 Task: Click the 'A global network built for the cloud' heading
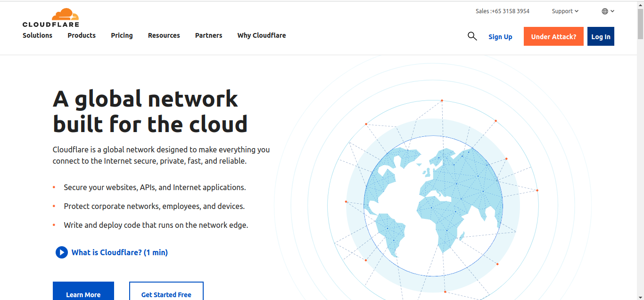point(150,111)
